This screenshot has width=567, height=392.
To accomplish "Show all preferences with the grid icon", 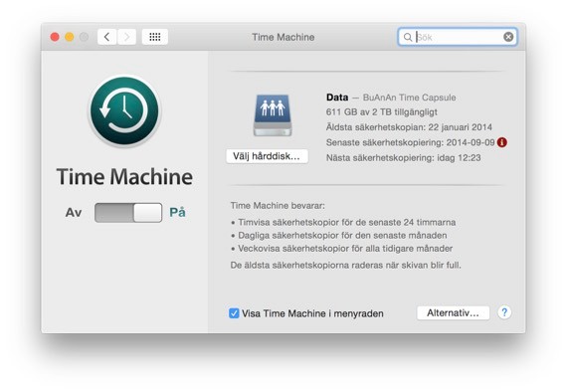I will pyautogui.click(x=155, y=37).
